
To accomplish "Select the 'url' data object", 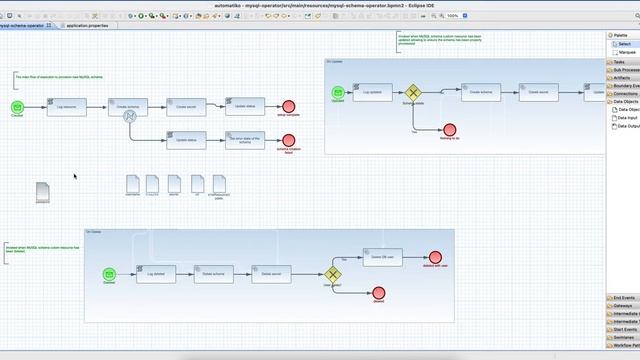I will point(198,184).
